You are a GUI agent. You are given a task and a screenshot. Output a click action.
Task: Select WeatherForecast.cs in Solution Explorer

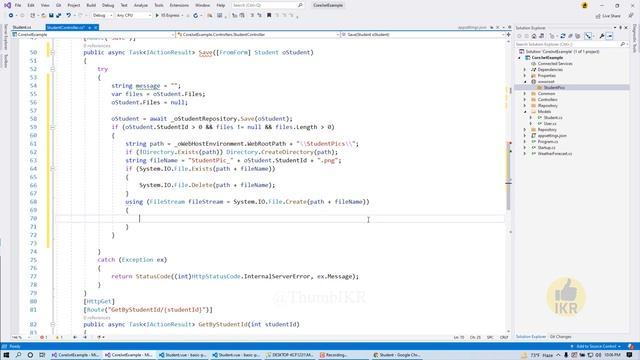click(x=555, y=153)
